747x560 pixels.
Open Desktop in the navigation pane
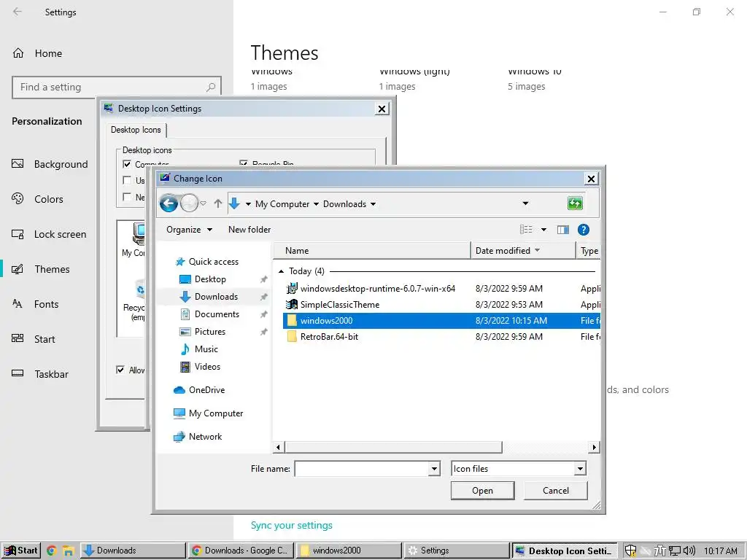point(210,279)
